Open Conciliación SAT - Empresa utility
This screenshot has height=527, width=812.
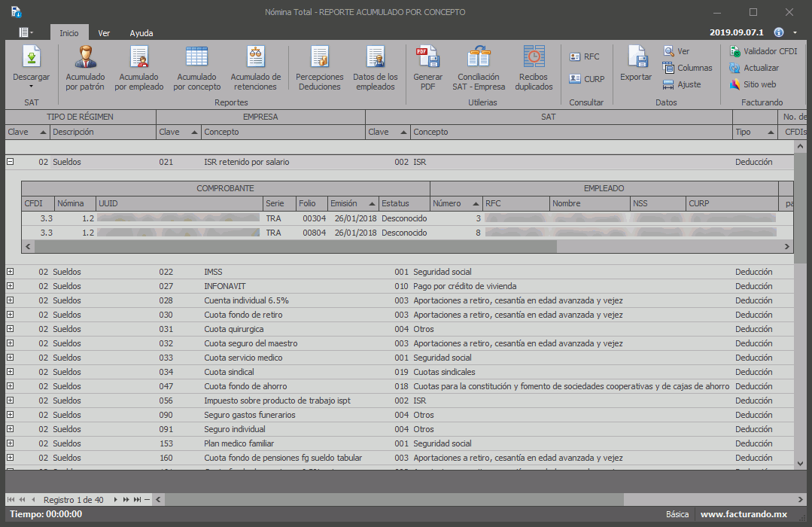[x=479, y=57]
